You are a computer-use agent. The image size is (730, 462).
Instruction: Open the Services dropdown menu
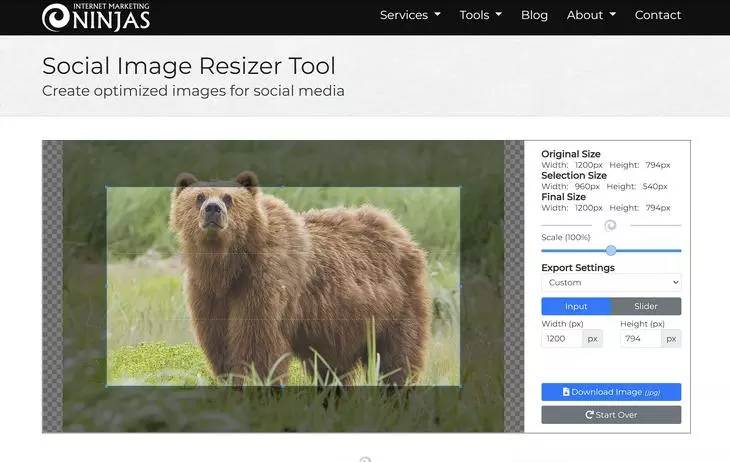[x=410, y=15]
